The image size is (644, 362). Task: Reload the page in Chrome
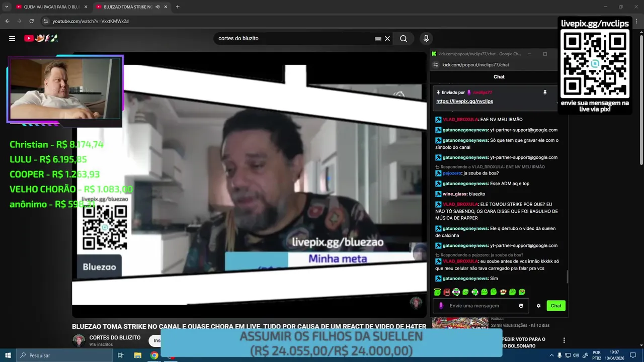coord(31,21)
